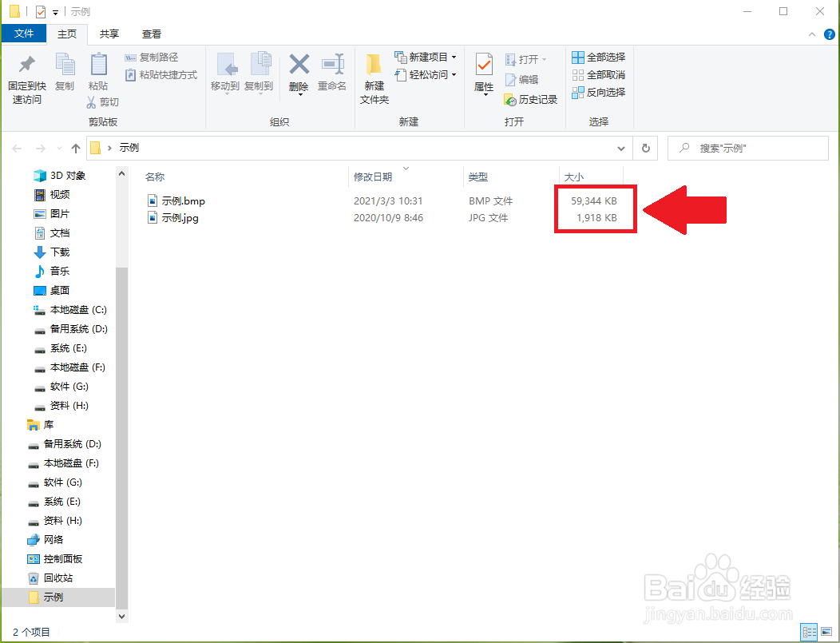Screen dimensions: 840x643
Task: Open the recent locations dropdown arrow
Action: 59,149
